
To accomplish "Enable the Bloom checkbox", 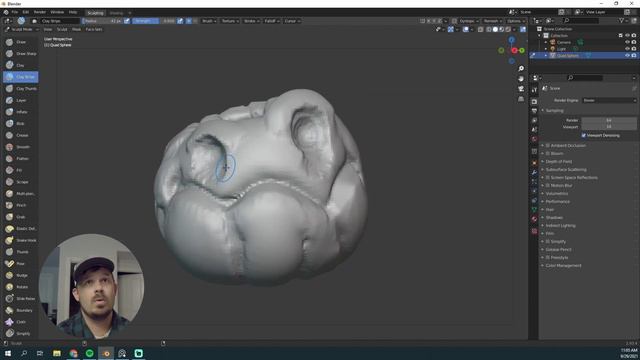I will [548, 153].
